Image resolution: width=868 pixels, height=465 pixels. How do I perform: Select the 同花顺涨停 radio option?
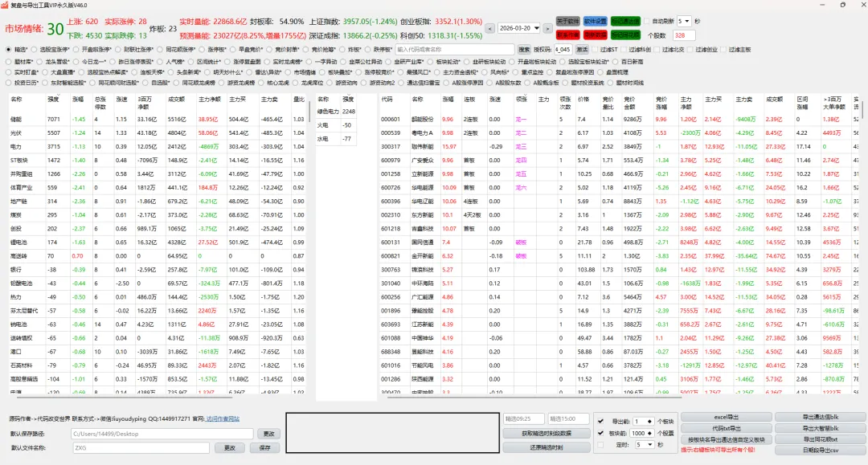pos(160,50)
